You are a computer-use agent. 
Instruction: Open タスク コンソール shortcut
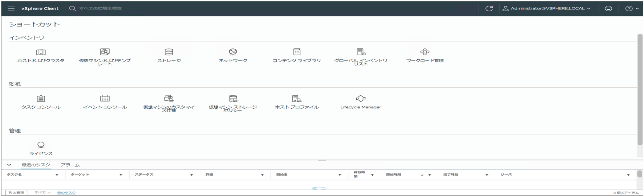[41, 103]
